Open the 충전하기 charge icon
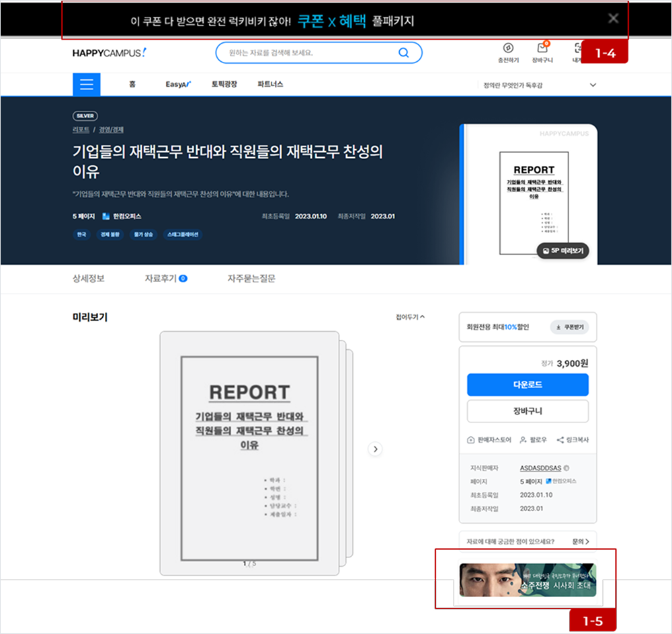 tap(508, 48)
